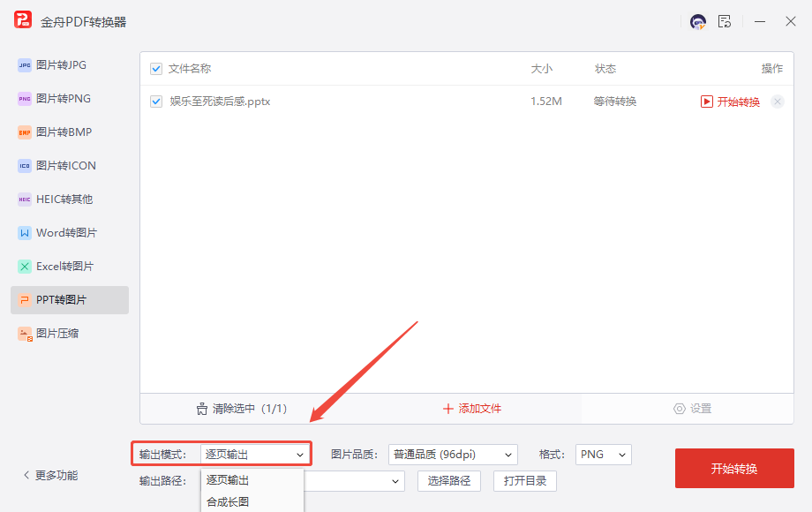
Task: Click the big red 开始转换 button
Action: point(734,469)
